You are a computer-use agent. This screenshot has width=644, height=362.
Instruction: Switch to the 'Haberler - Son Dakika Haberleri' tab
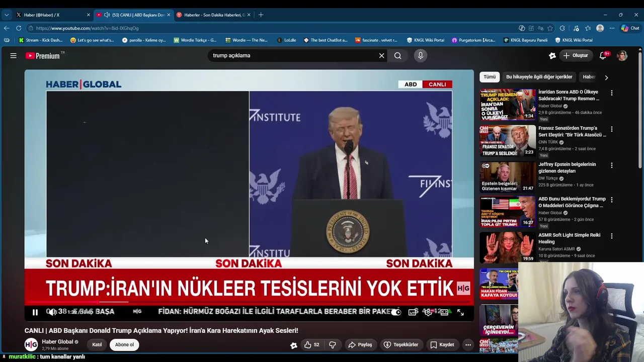[x=214, y=15]
